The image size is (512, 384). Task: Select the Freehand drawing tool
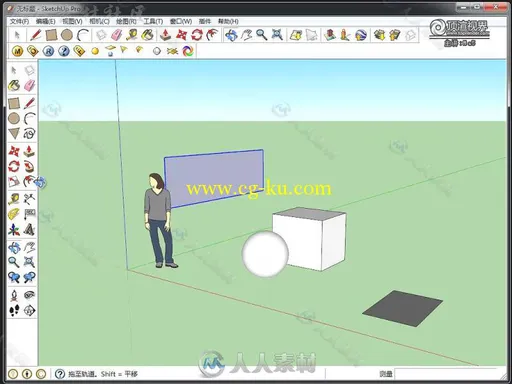(29, 134)
